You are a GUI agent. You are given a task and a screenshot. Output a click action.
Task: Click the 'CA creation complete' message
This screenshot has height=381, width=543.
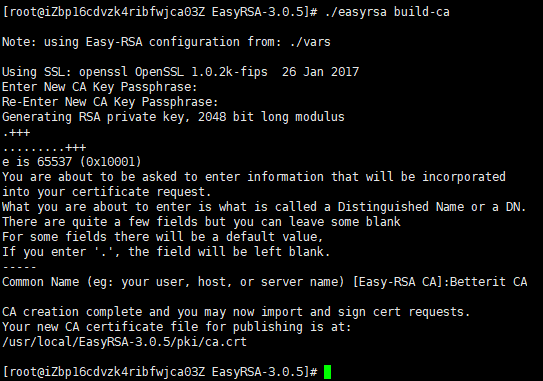pos(72,312)
